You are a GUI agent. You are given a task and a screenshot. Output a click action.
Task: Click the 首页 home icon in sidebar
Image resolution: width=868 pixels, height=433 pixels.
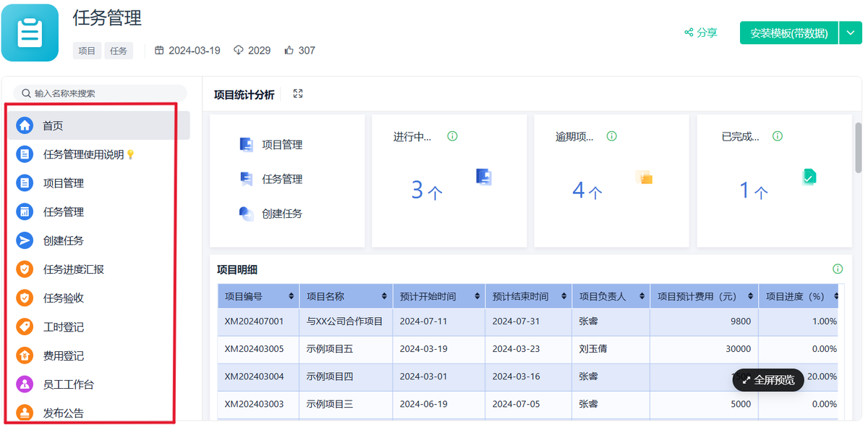click(25, 125)
